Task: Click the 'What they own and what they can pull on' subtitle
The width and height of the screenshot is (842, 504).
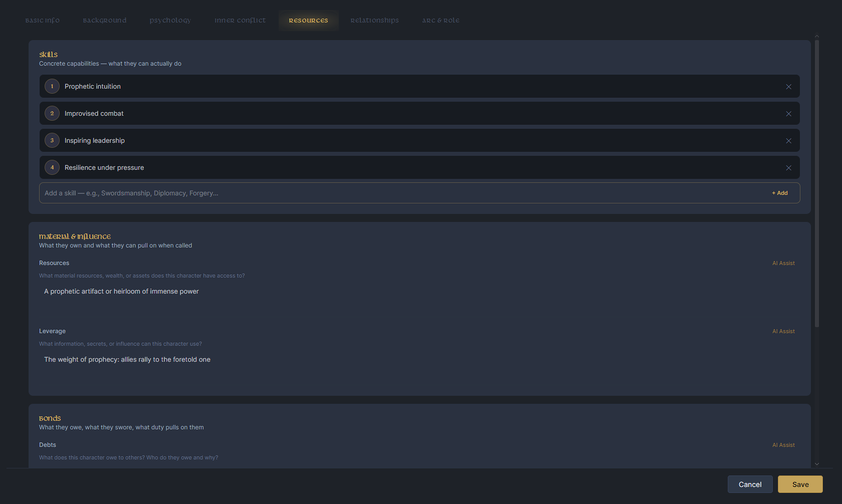Action: 115,245
